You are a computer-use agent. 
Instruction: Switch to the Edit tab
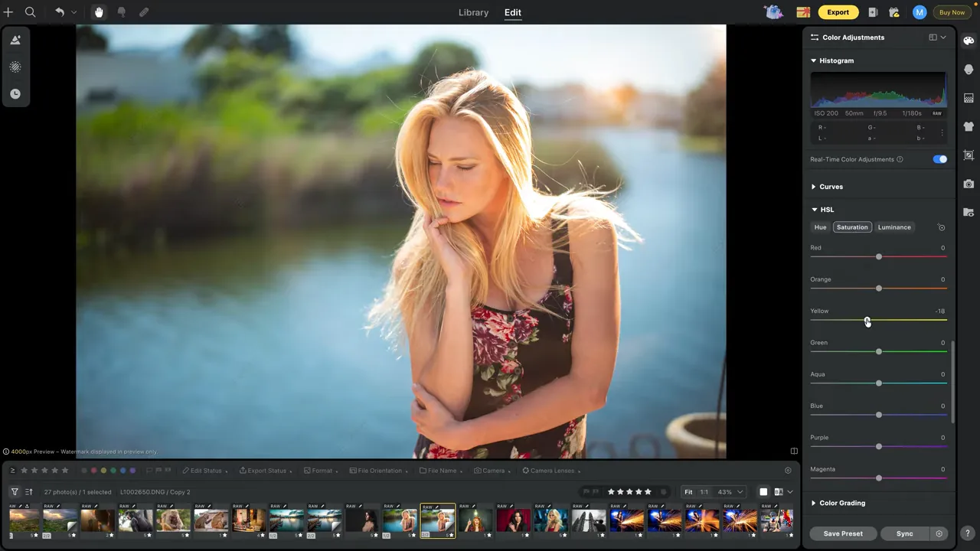pyautogui.click(x=513, y=12)
